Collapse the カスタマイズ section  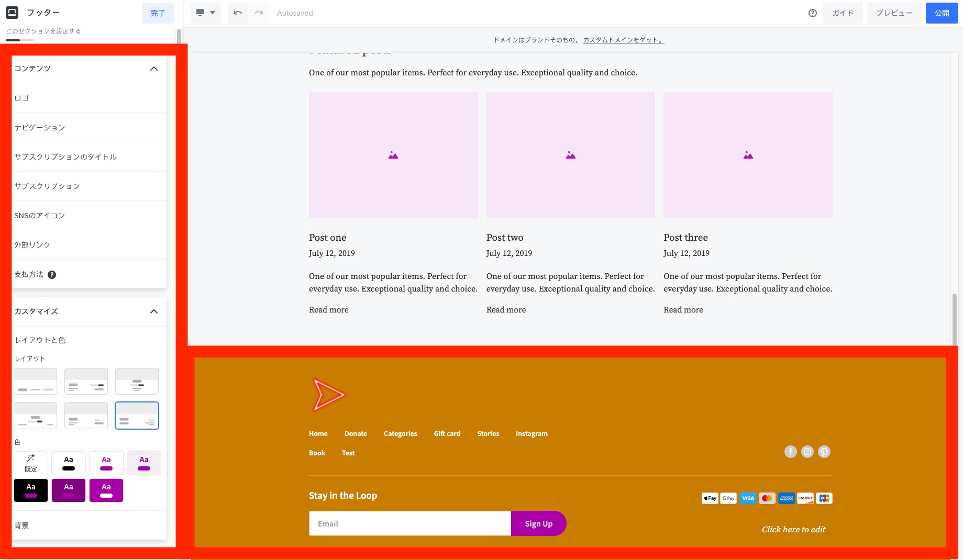coord(154,311)
